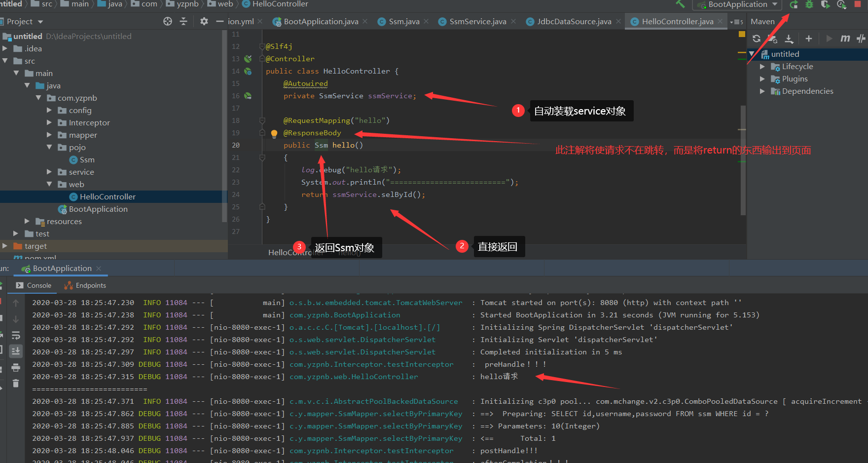Image resolution: width=868 pixels, height=463 pixels.
Task: Show the hidden editor tabs list
Action: pos(736,22)
